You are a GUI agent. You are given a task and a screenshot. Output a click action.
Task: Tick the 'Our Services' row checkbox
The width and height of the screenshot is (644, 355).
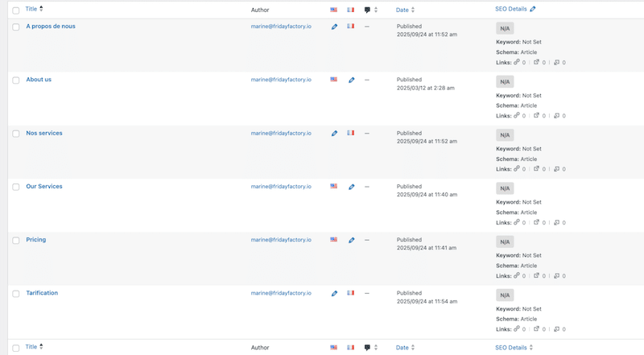pyautogui.click(x=15, y=188)
